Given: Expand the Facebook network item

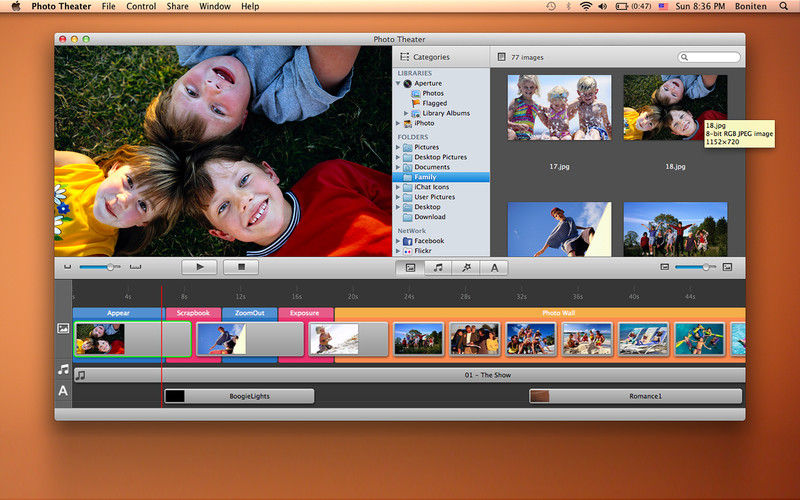Looking at the screenshot, I should [x=399, y=241].
